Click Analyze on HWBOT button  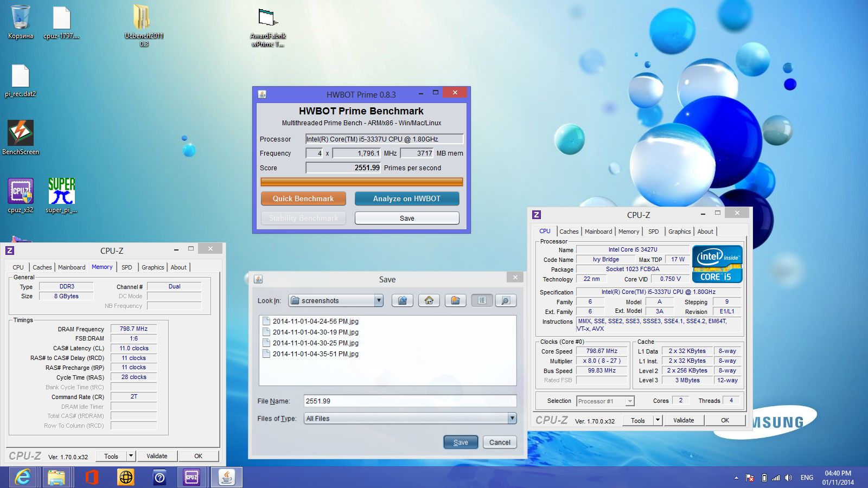[x=407, y=198]
